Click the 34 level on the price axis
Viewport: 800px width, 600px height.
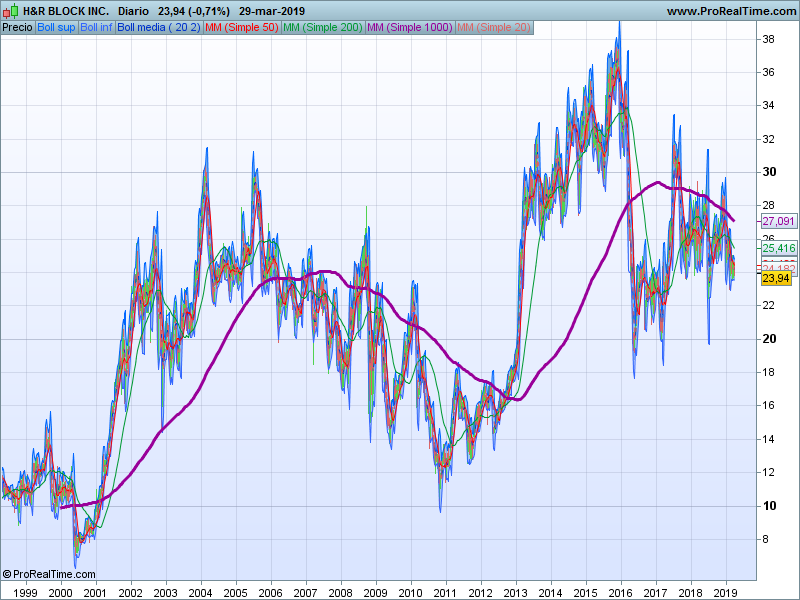[768, 106]
